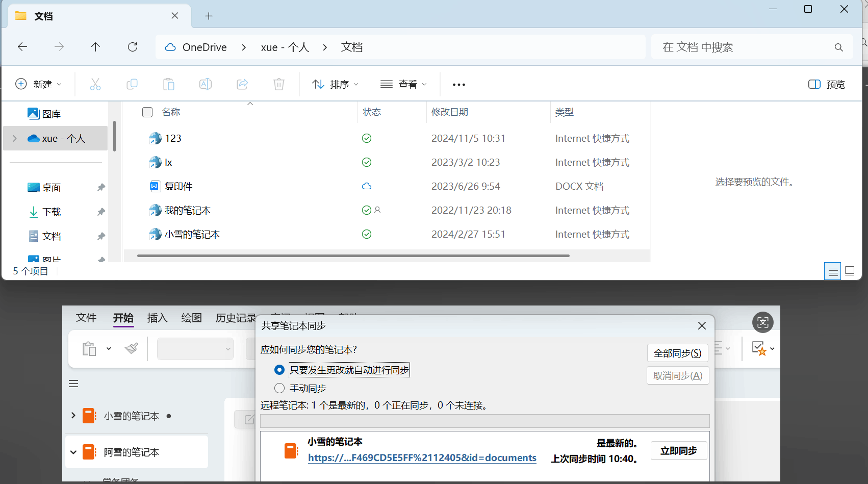868x484 pixels.
Task: Switch to OneNote 插入 tab
Action: (157, 318)
